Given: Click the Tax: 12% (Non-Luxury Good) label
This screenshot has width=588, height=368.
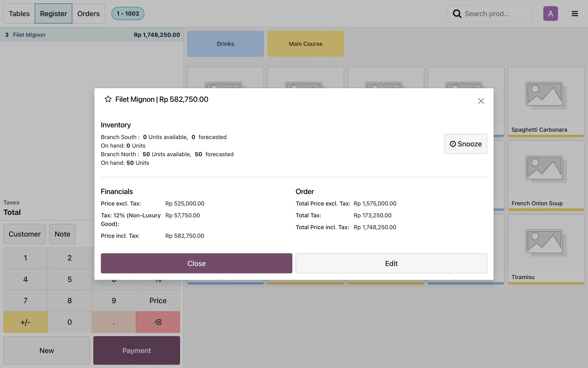Looking at the screenshot, I should pyautogui.click(x=131, y=219).
